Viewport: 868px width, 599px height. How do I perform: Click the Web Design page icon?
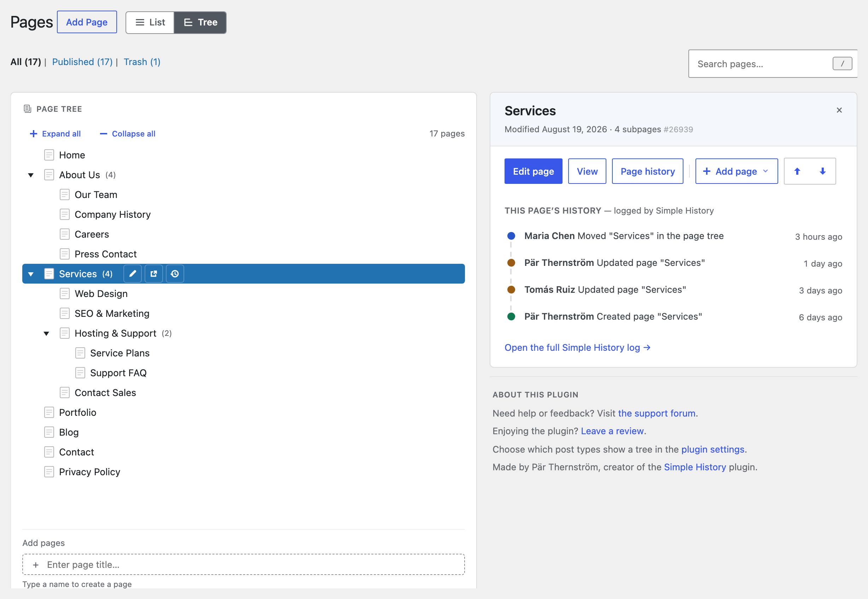[65, 293]
